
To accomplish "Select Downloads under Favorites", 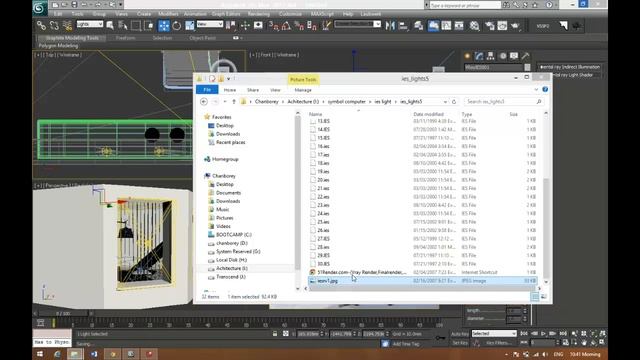I will click(x=228, y=134).
